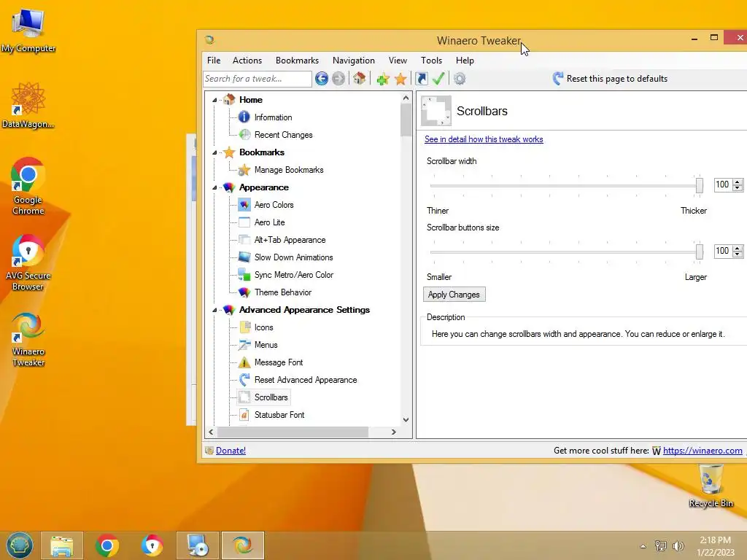Open the View menu
The image size is (747, 560).
tap(398, 61)
